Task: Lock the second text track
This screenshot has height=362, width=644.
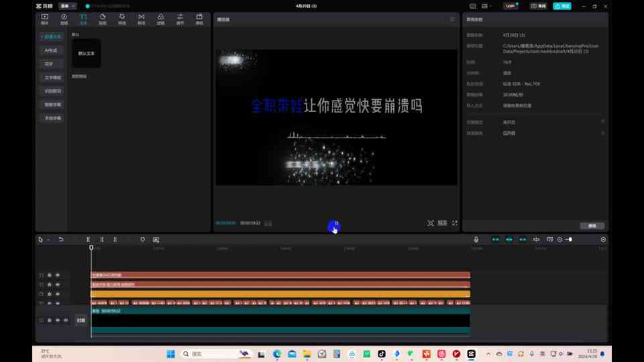Action: tap(49, 284)
